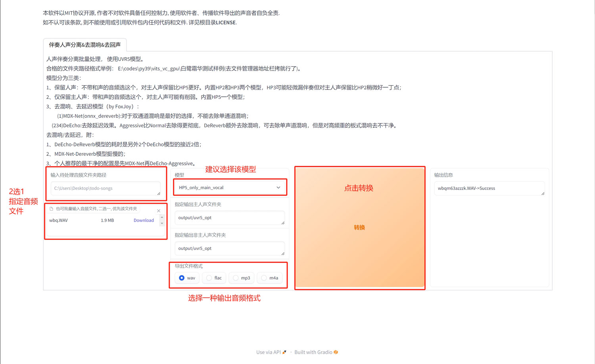Switch to the 伴奏人声分离&去混响&去回声 tab
Image resolution: width=595 pixels, height=364 pixels.
click(85, 45)
